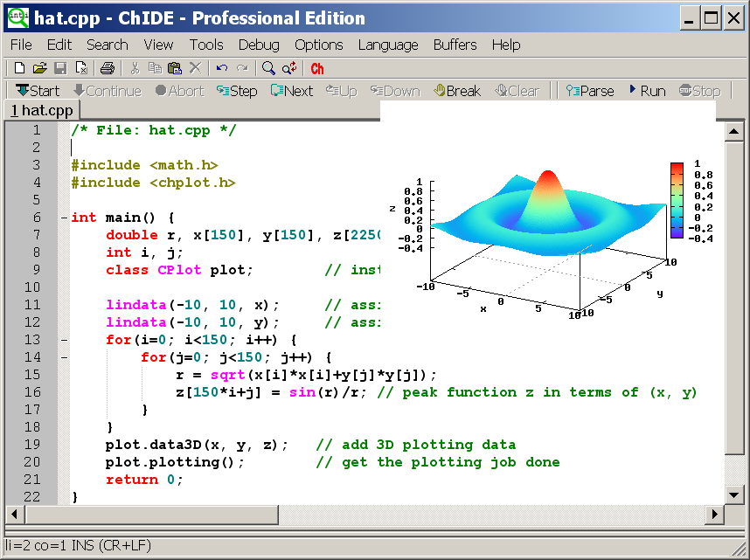Screen dimensions: 750x560
Task: Open the Options menu
Action: tap(318, 45)
